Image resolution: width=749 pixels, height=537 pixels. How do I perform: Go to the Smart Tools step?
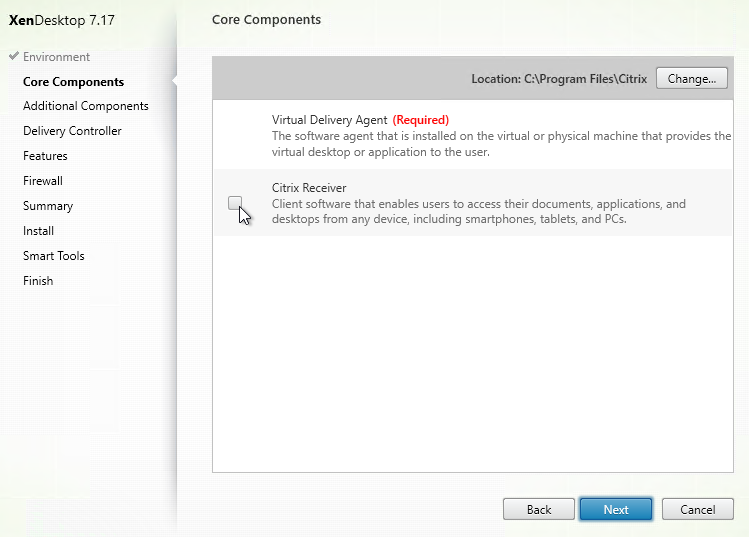click(54, 256)
